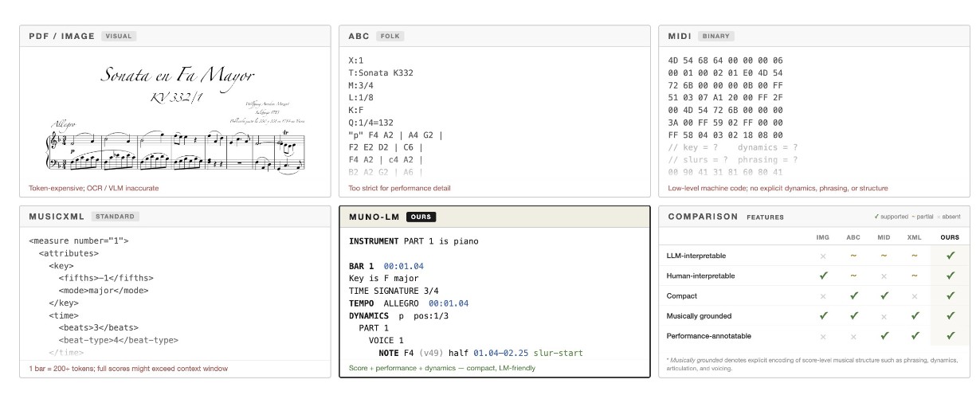Click the MID checkmark in the Performance-annotatable row
Image resolution: width=980 pixels, height=395 pixels.
click(x=884, y=336)
